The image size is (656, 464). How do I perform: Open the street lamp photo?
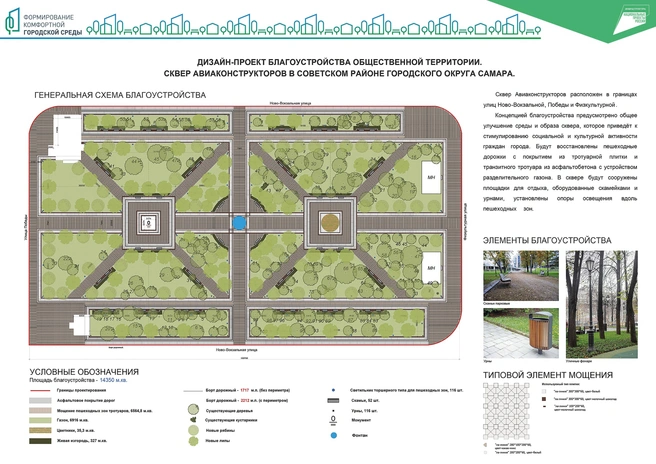602,304
